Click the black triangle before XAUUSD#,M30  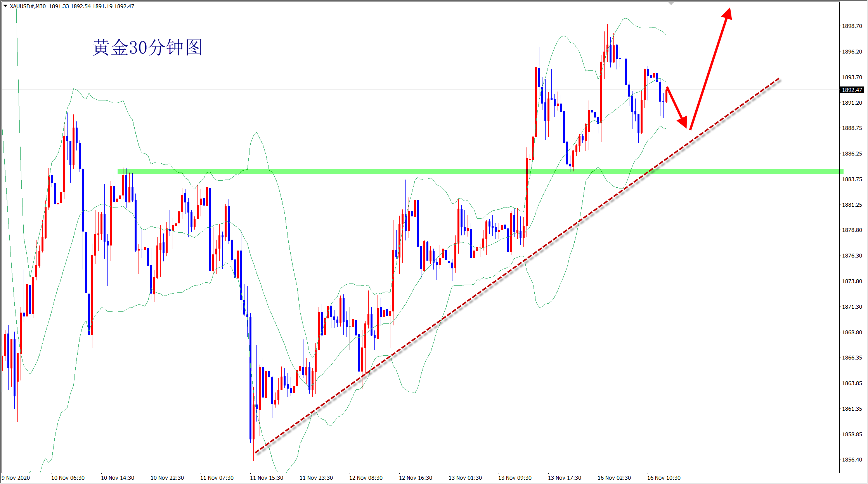[5, 6]
